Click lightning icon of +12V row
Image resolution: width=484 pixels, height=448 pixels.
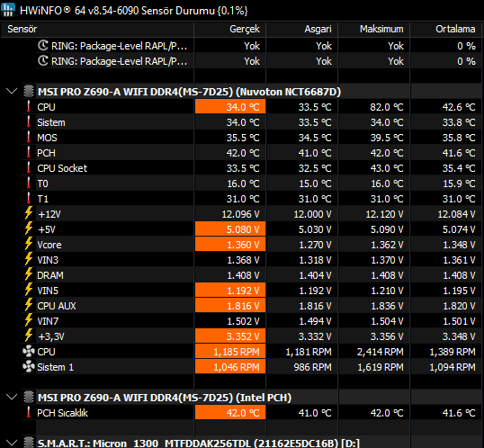coord(29,213)
